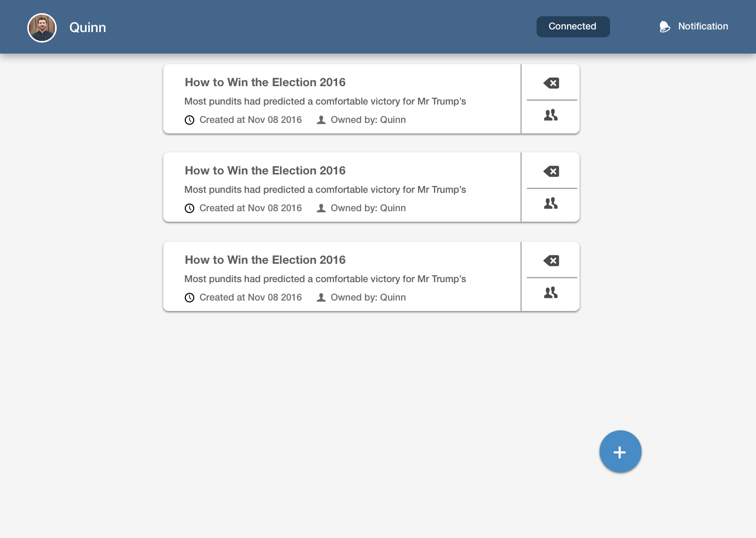
Task: Click "Owned by: Quinn" on first card
Action: click(368, 120)
